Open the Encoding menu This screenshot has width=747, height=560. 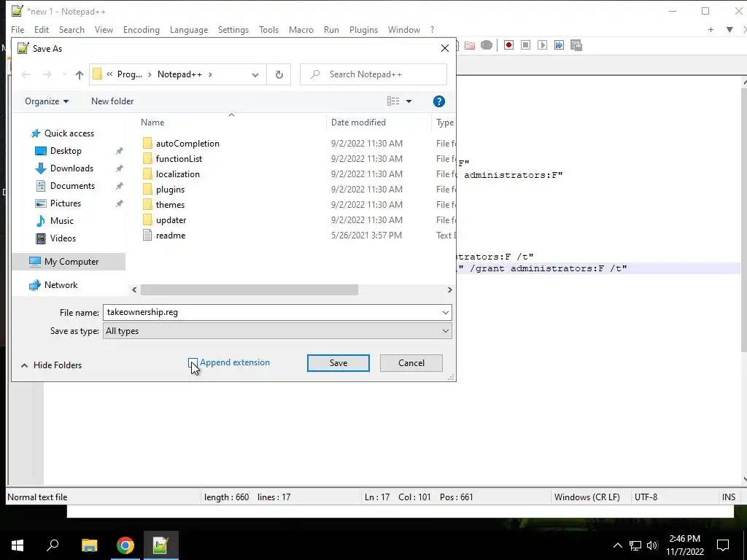click(x=141, y=29)
